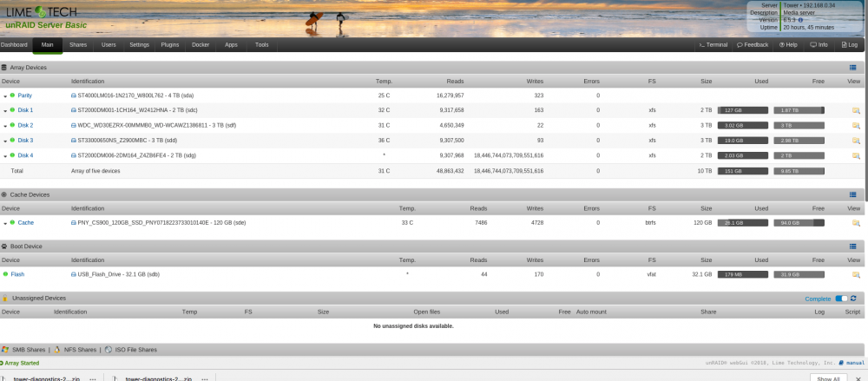
Task: Click Show All in the downloads bar
Action: pos(828,379)
